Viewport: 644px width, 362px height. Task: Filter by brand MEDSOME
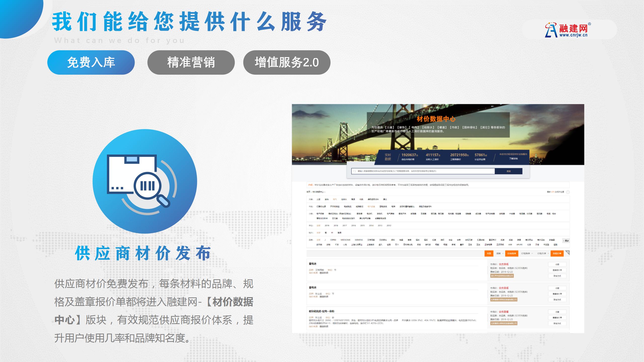tap(345, 240)
